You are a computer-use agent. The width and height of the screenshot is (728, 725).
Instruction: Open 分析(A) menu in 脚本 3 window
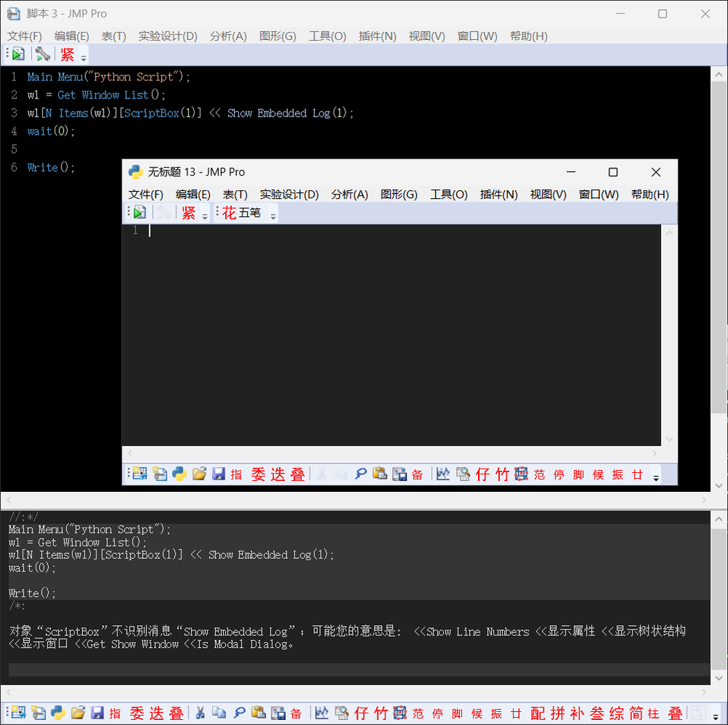point(228,36)
